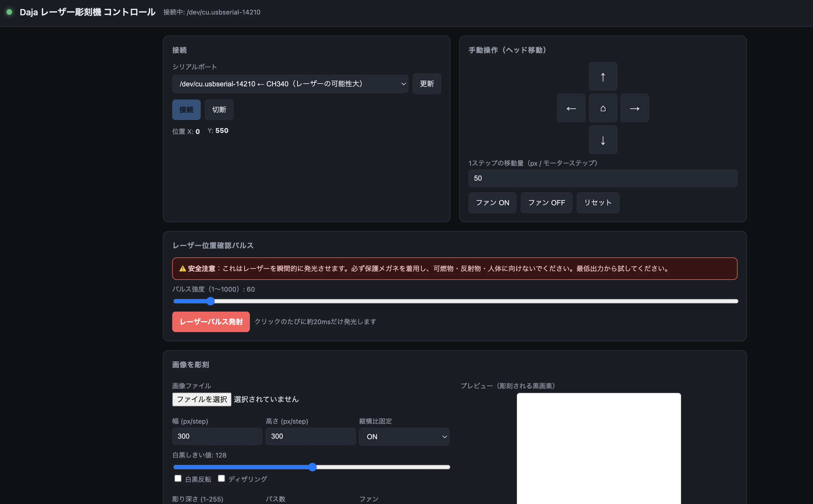Click the 切断 disconnect button
813x504 pixels.
coord(219,110)
